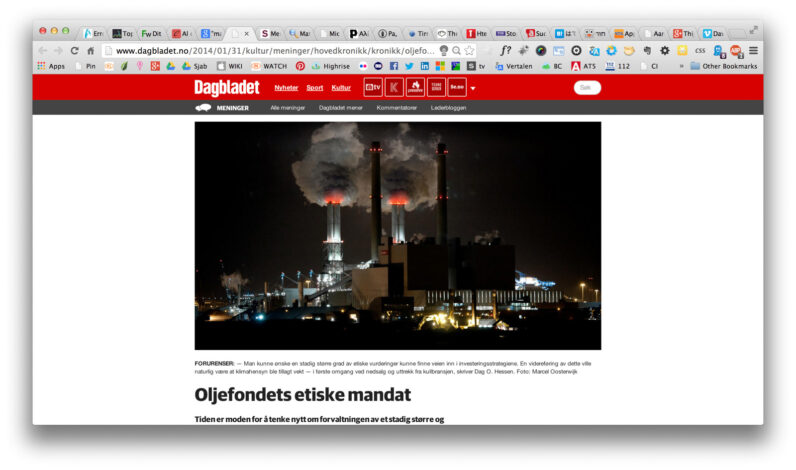Expand the dropdown arrow after the Dagbladet site icons

pyautogui.click(x=473, y=89)
